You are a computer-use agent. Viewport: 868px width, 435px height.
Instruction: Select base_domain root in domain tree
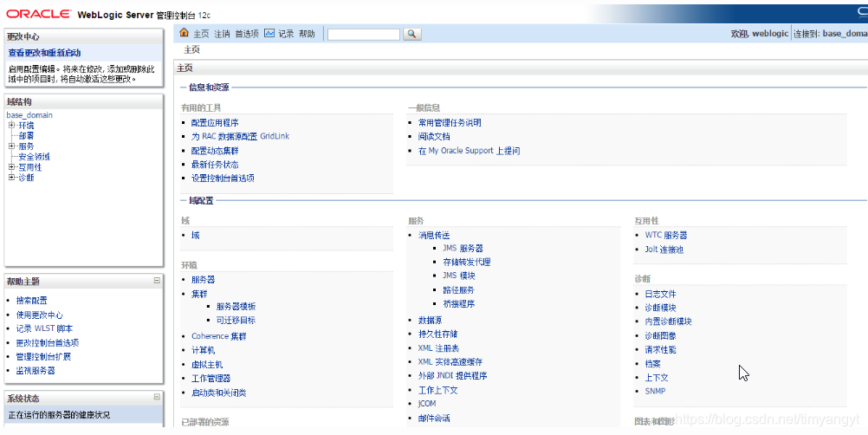pos(29,115)
